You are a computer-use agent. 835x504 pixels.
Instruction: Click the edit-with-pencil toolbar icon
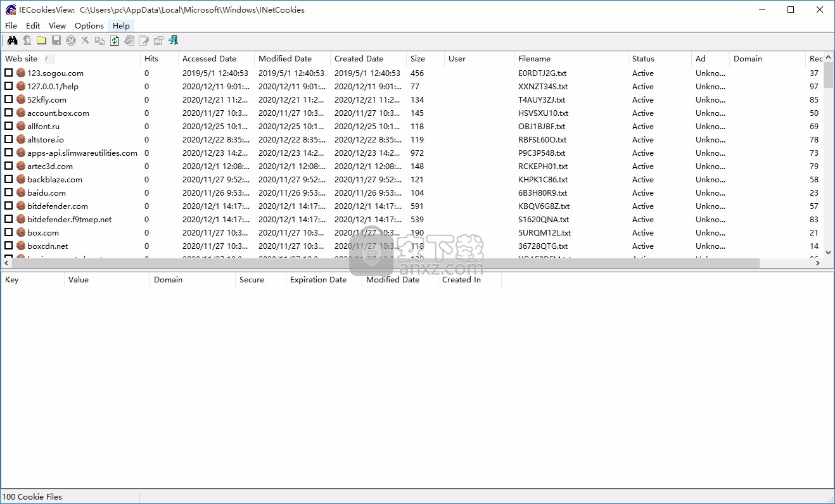144,41
